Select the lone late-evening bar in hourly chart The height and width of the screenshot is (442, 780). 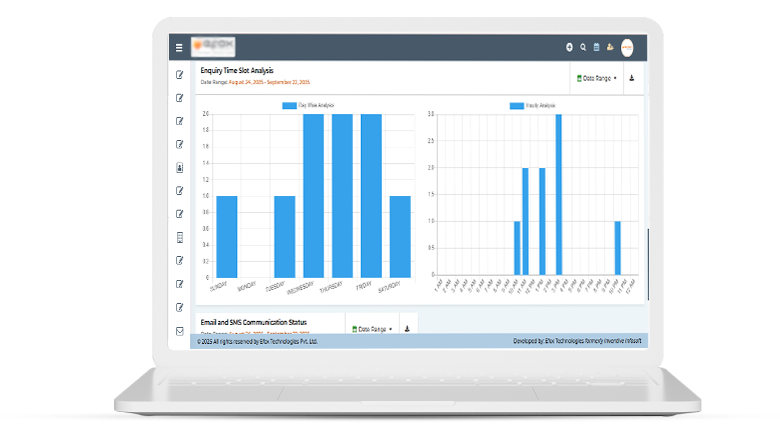(x=617, y=248)
